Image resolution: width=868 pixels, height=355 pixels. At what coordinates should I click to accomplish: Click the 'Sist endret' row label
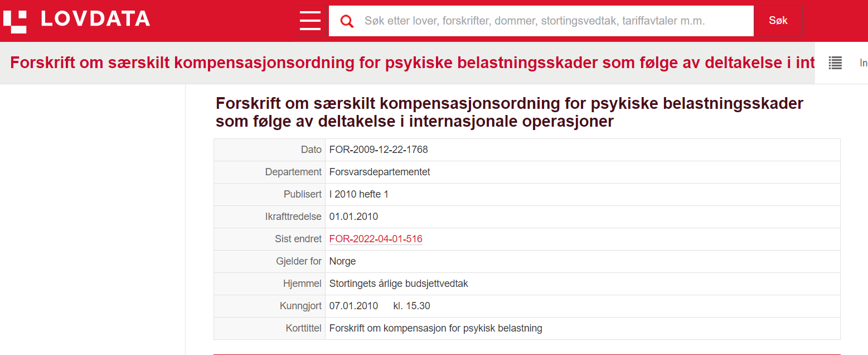click(298, 239)
